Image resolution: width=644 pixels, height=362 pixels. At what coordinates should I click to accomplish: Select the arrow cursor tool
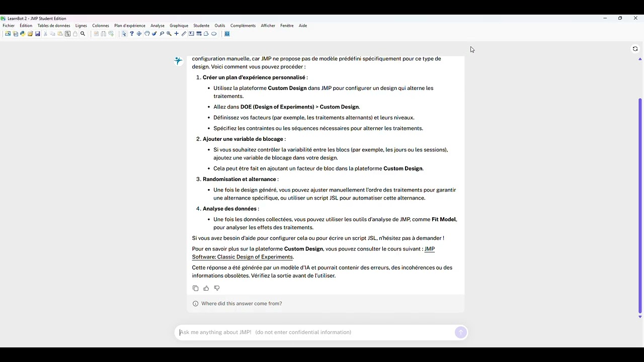coord(124,34)
